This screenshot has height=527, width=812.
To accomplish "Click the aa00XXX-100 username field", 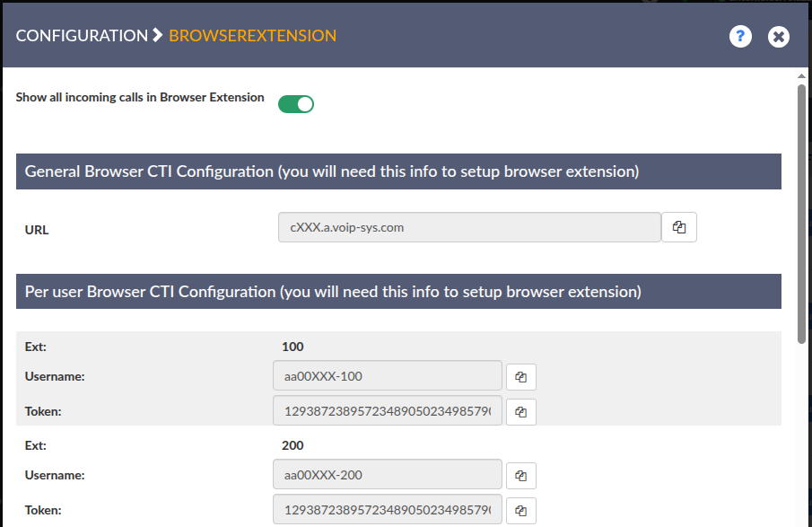I will [x=387, y=376].
